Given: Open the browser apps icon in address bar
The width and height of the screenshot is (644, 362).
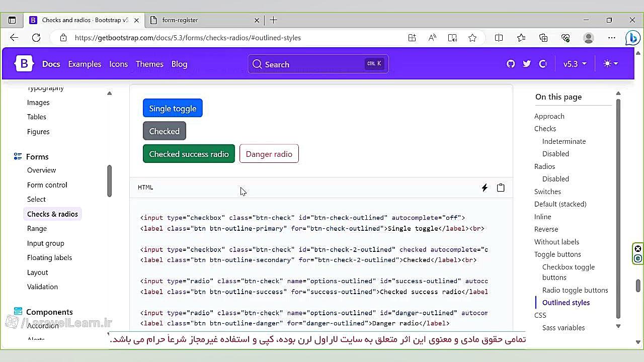Looking at the screenshot, I should [412, 38].
